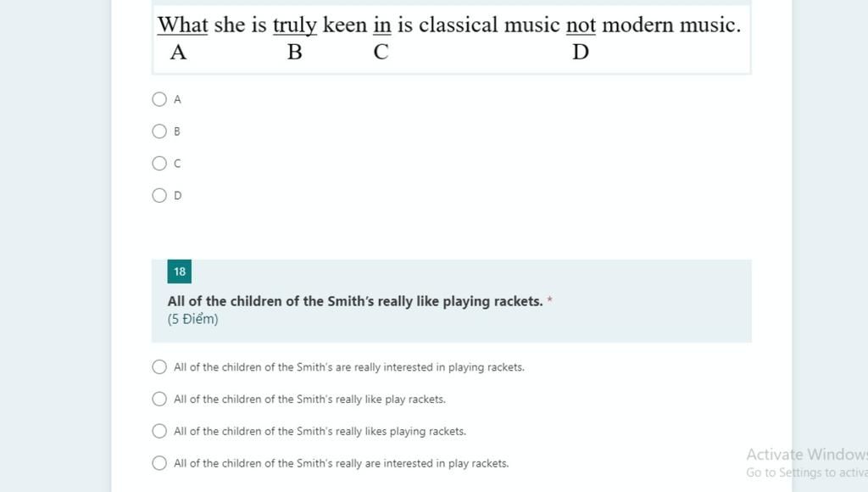Click the large letter A beneath 'What'
The height and width of the screenshot is (492, 868).
pyautogui.click(x=178, y=52)
